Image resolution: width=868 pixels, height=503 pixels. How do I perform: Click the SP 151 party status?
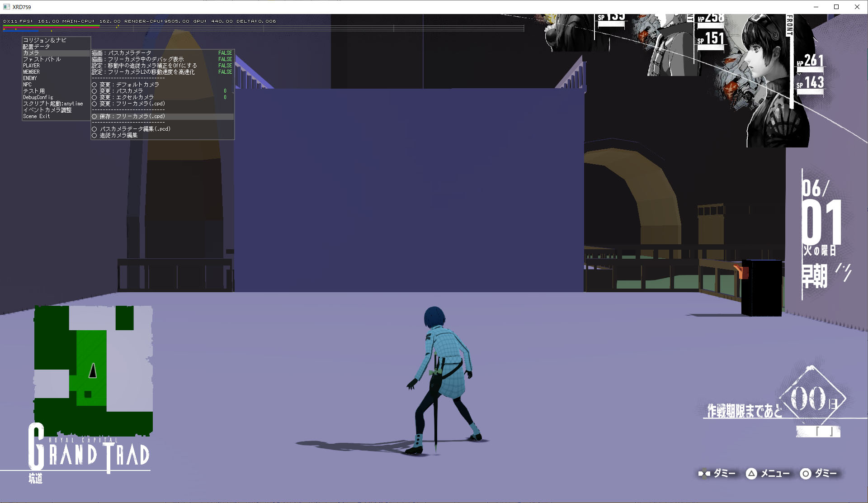[x=711, y=38]
